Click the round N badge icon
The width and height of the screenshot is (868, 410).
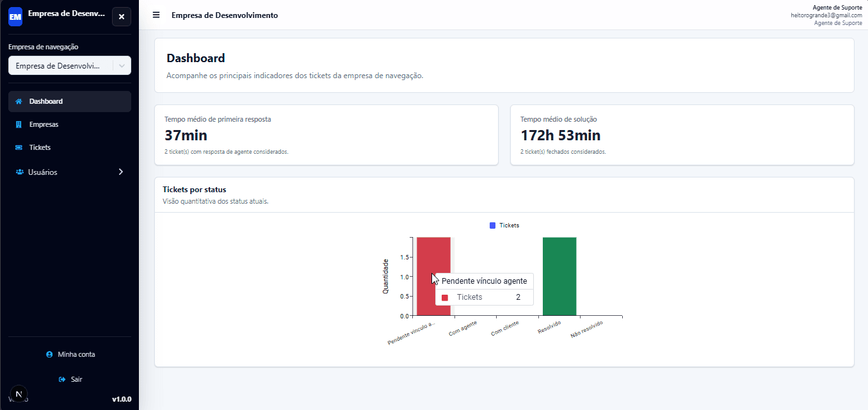tap(18, 393)
